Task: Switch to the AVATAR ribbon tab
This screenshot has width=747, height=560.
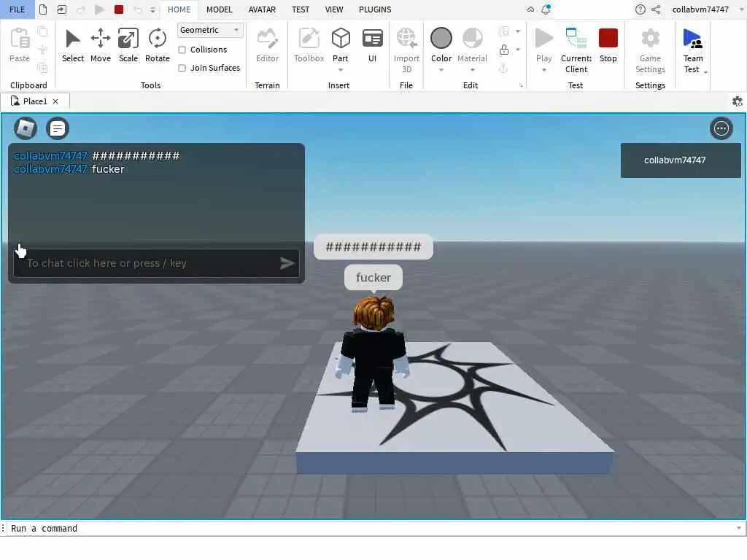Action: pos(262,9)
